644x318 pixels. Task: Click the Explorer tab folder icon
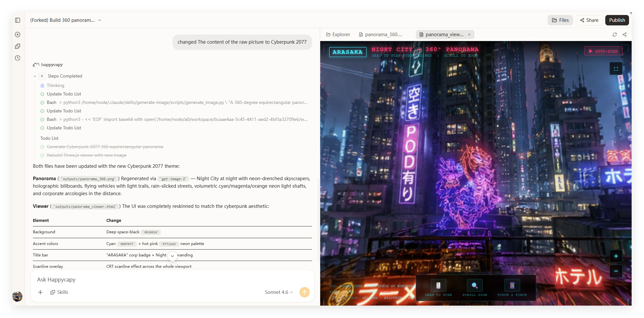[x=328, y=35]
